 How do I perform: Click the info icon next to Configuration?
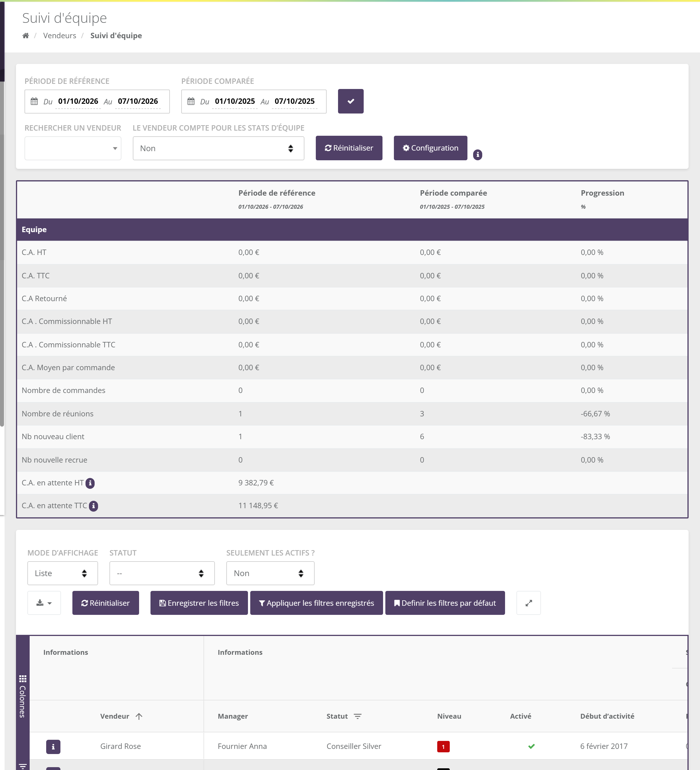[477, 155]
